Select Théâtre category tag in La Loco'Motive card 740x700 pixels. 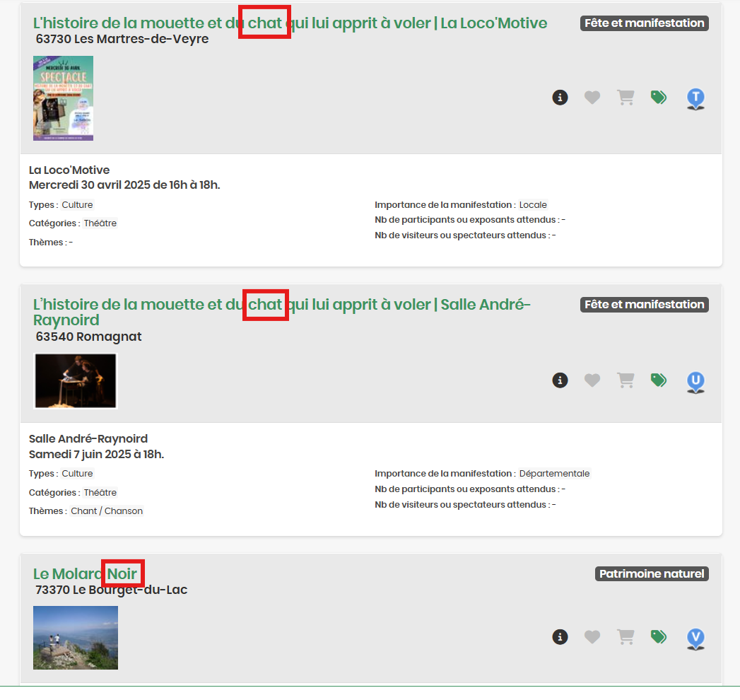click(x=100, y=223)
